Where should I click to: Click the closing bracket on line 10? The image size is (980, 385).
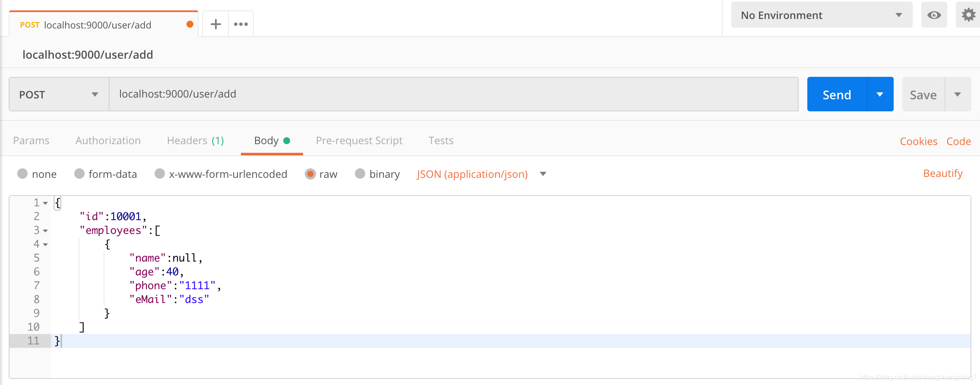82,327
